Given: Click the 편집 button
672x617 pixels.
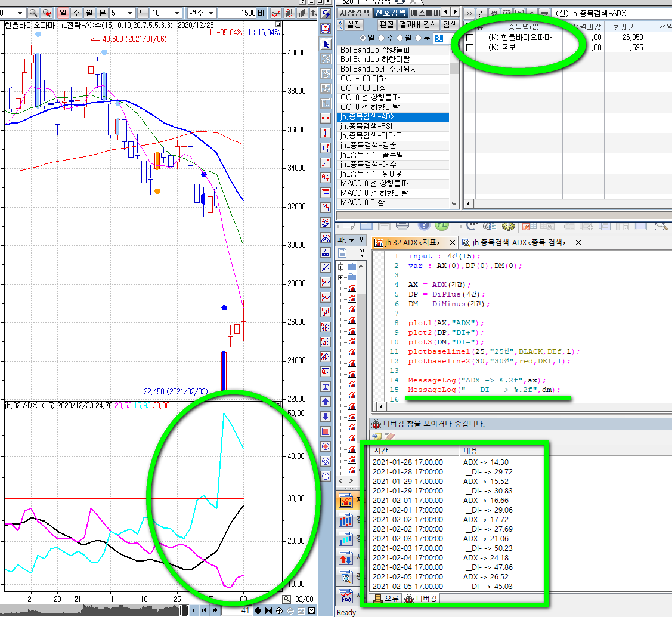Looking at the screenshot, I should click(386, 24).
